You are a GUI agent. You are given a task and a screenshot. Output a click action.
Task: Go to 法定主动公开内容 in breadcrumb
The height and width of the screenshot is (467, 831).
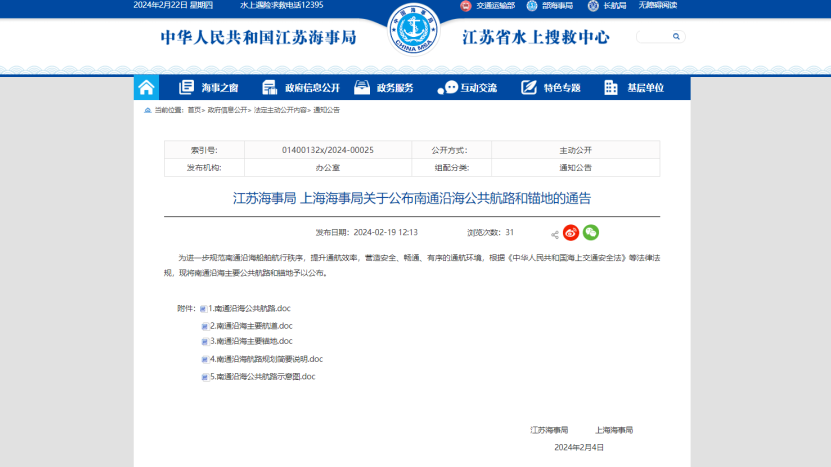pyautogui.click(x=280, y=110)
